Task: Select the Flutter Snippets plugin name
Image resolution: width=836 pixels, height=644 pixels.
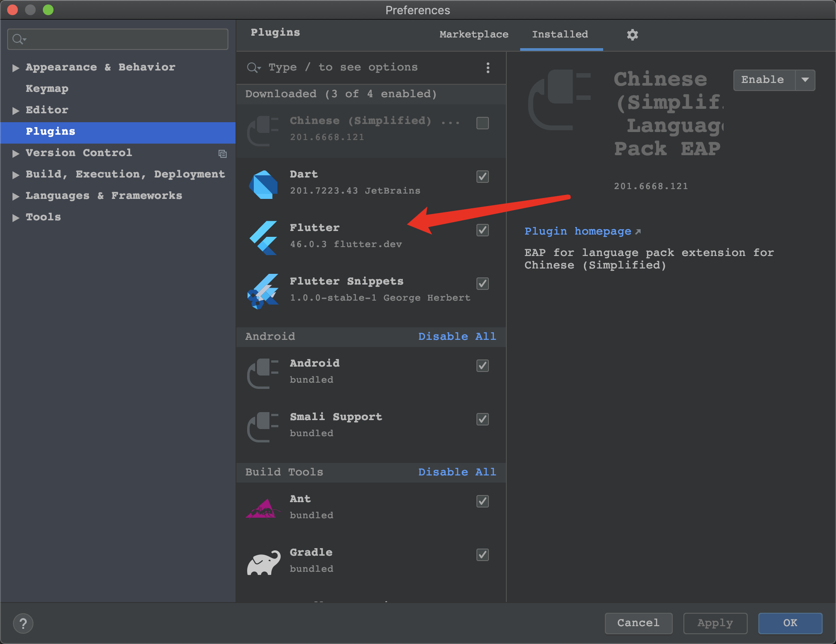Action: (347, 281)
